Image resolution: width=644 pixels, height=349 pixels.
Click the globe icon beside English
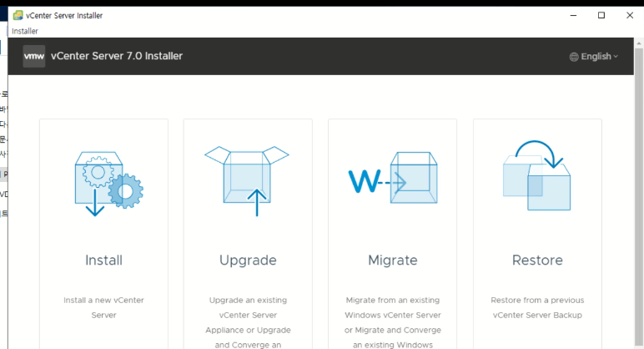[x=574, y=57]
